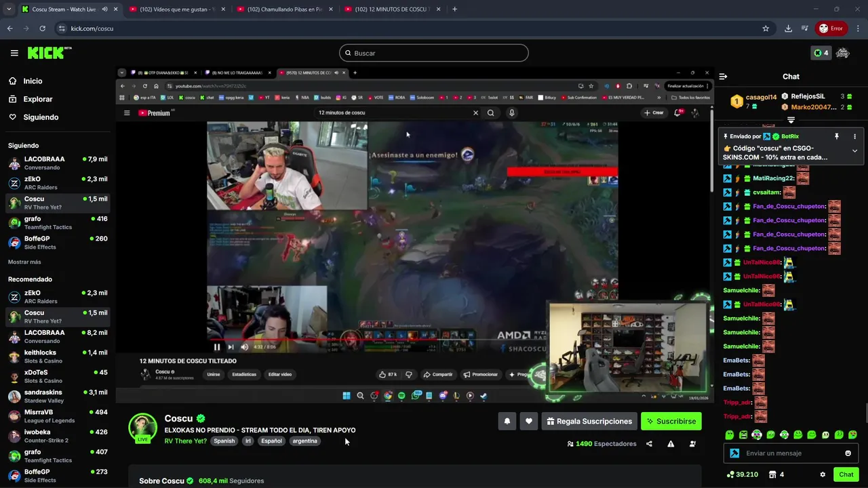Bookmark the page with the star icon
Image resolution: width=868 pixels, height=488 pixels.
[766, 28]
